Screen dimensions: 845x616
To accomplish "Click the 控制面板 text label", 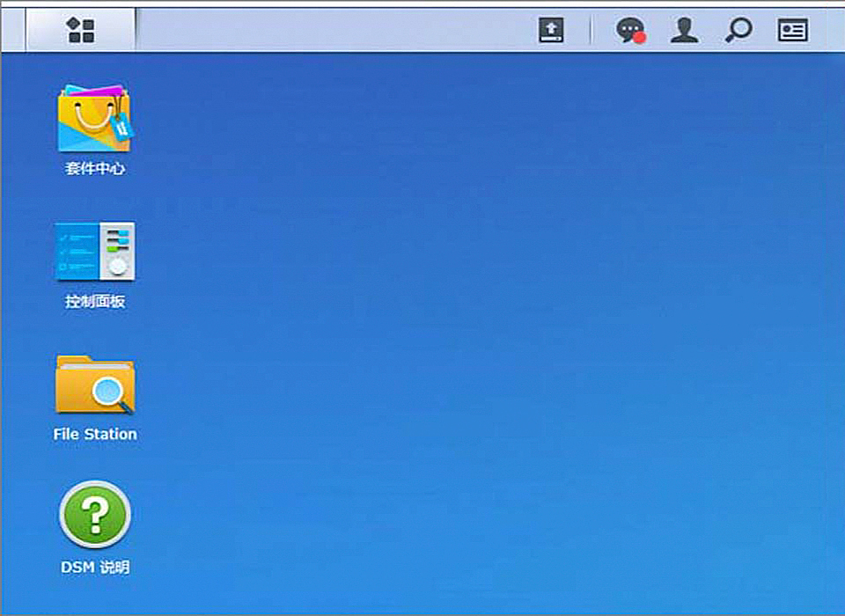I will [x=95, y=301].
